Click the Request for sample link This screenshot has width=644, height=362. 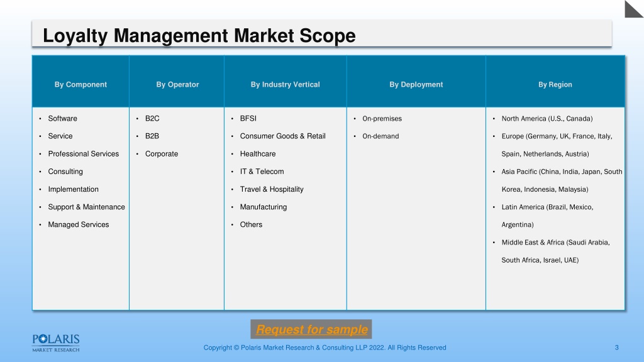311,329
